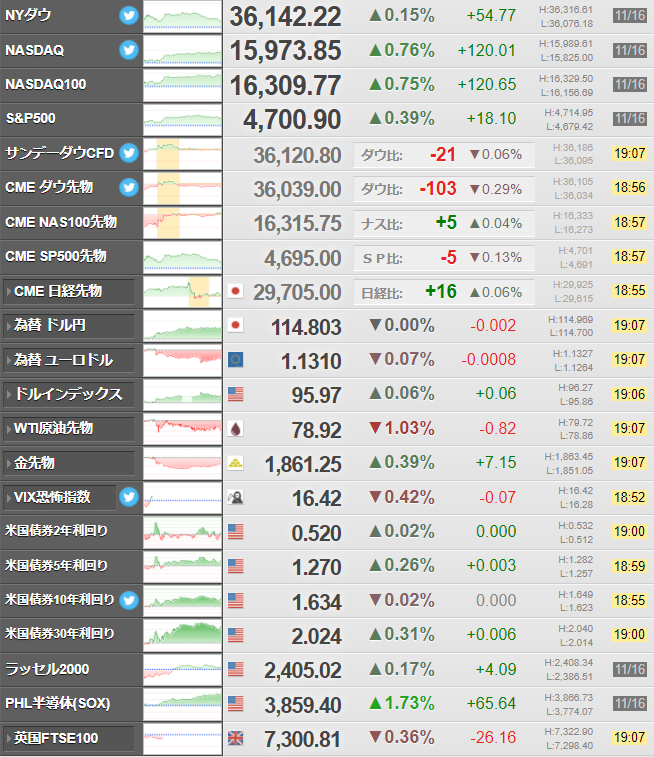Click the Twitter icon for CME ダウ先物

(129, 187)
